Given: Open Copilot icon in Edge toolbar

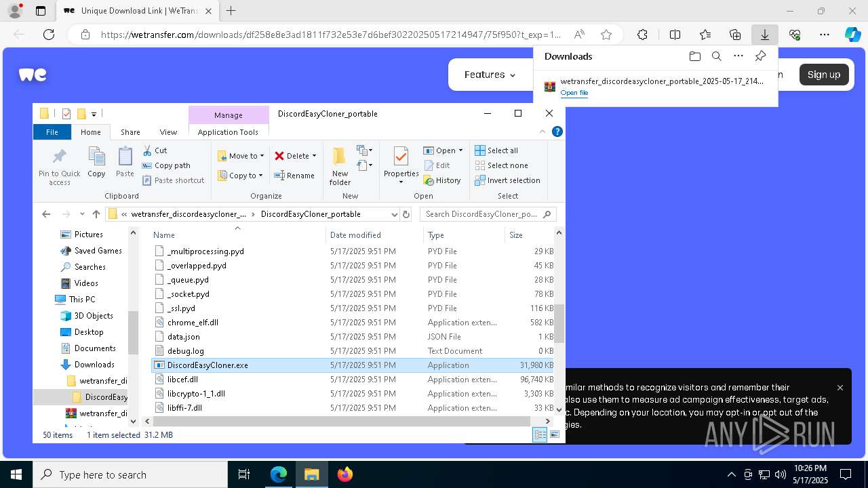Looking at the screenshot, I should [x=852, y=35].
